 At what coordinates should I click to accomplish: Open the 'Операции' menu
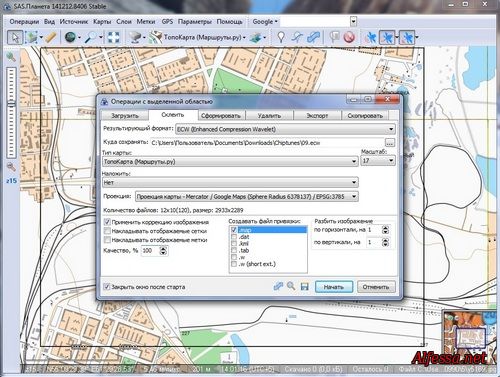[24, 22]
